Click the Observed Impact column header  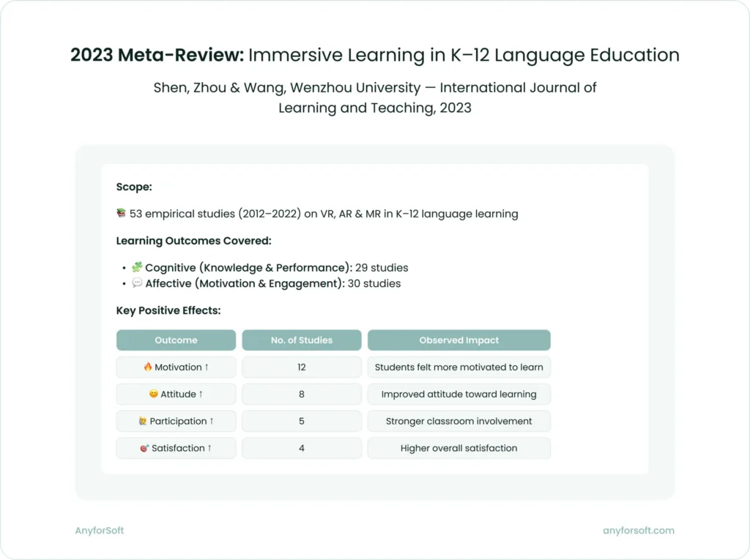point(459,340)
